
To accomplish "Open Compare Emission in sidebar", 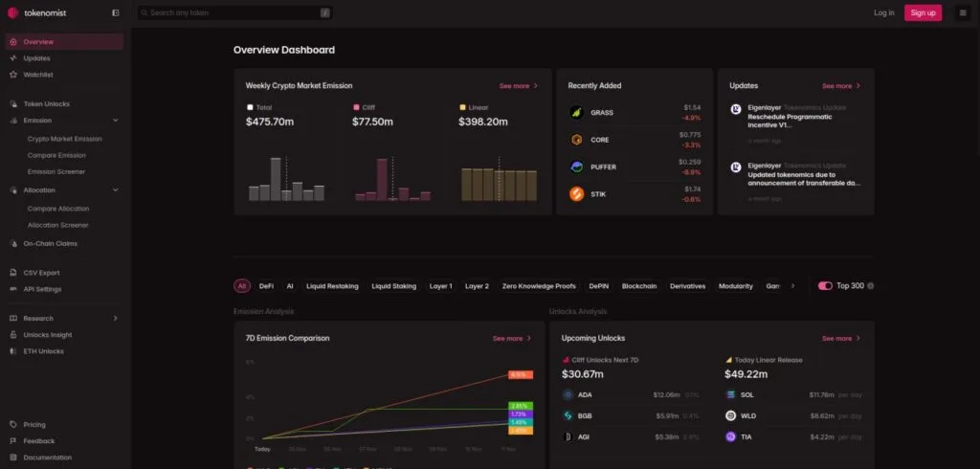I will coord(56,155).
